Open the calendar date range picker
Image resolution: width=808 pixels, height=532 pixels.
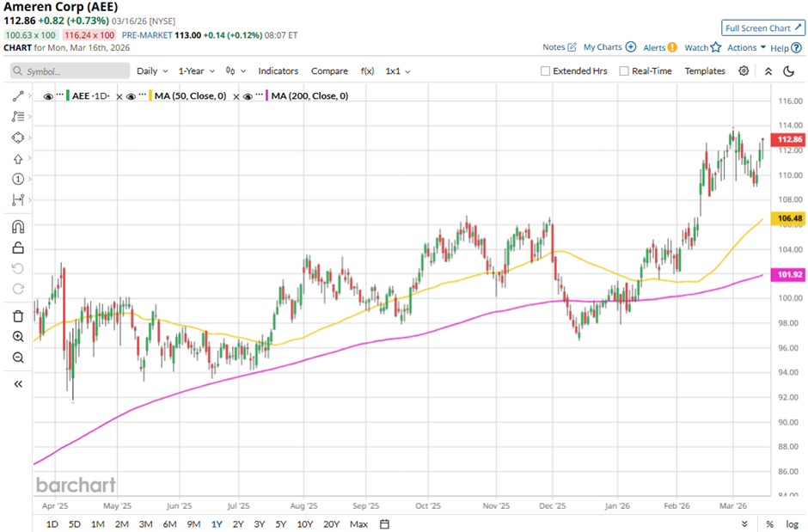[x=384, y=524]
